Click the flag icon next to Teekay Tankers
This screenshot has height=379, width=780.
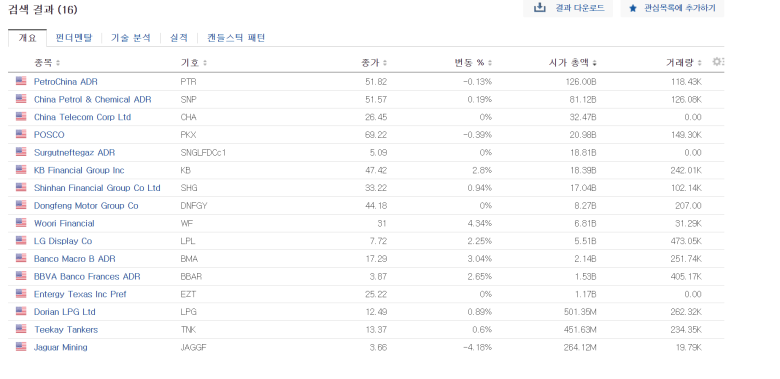click(21, 329)
